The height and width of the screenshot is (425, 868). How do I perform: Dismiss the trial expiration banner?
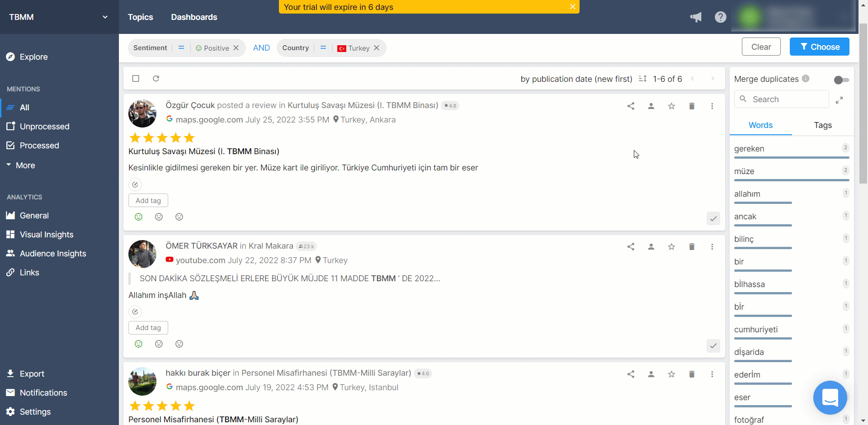[x=572, y=7]
